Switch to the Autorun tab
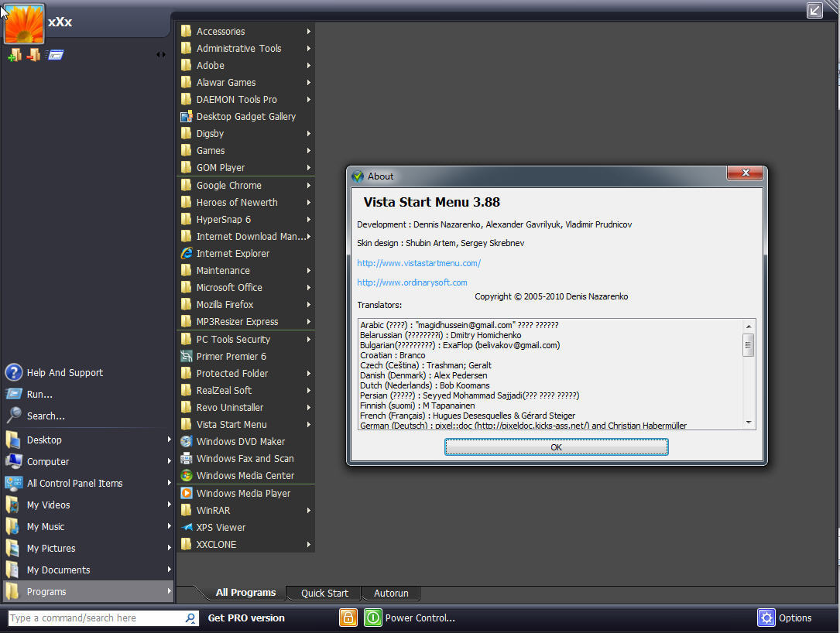840x633 pixels. pos(390,594)
